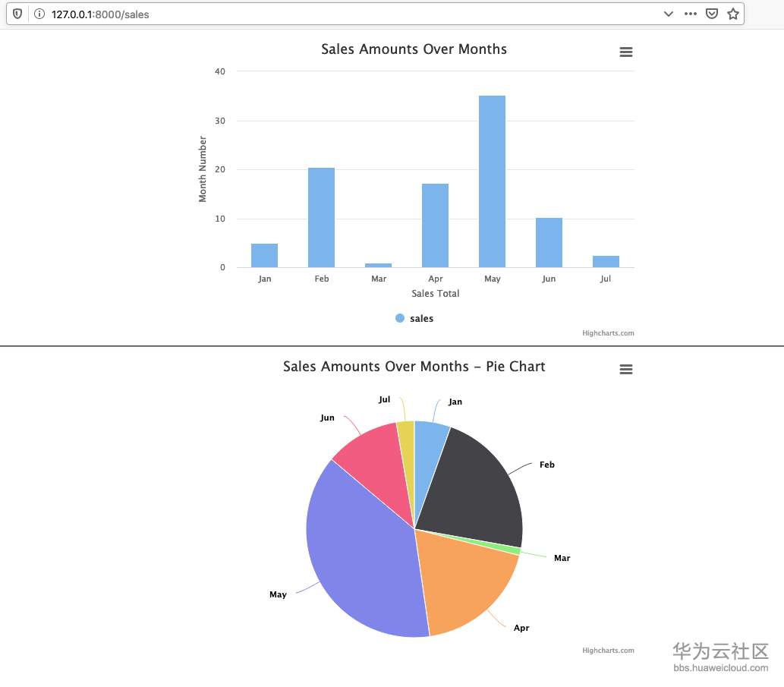Click the Mar pie data label

tap(562, 558)
